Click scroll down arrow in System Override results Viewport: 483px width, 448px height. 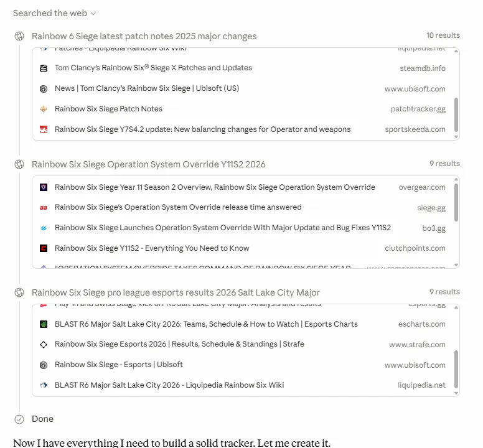click(x=456, y=265)
